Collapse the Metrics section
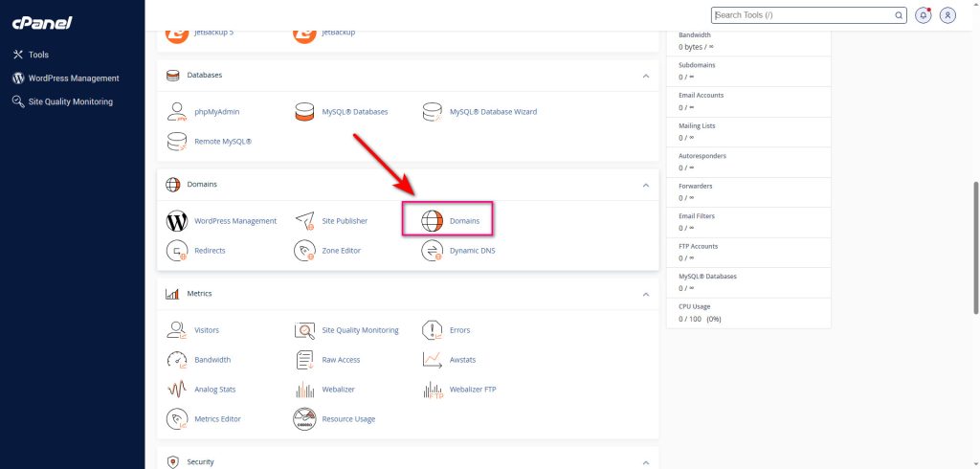 point(645,294)
